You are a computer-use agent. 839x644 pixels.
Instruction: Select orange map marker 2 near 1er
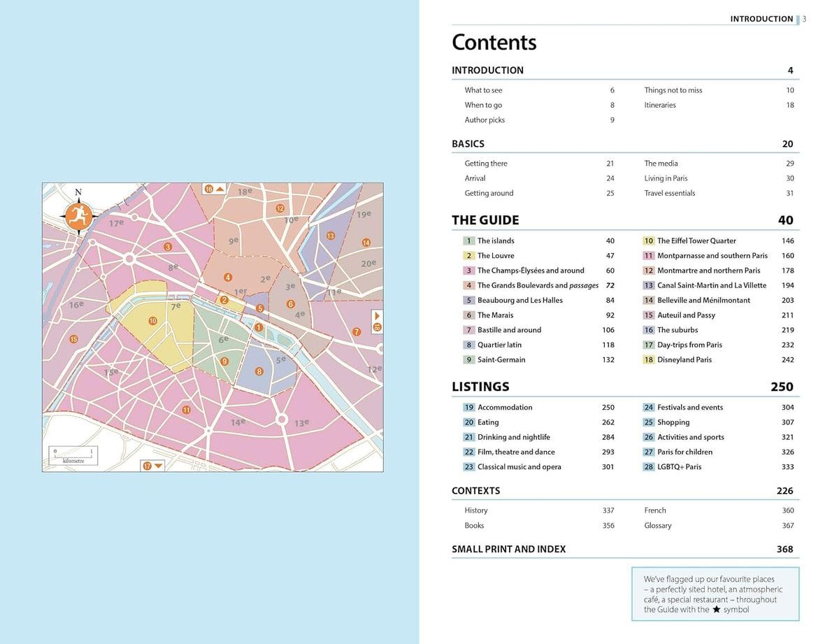(x=224, y=300)
